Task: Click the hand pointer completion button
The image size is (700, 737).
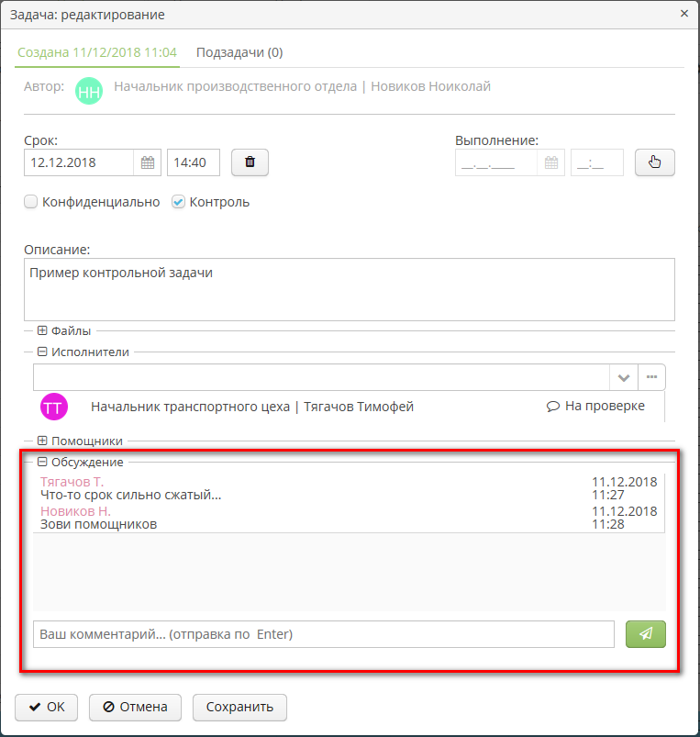Action: tap(654, 162)
